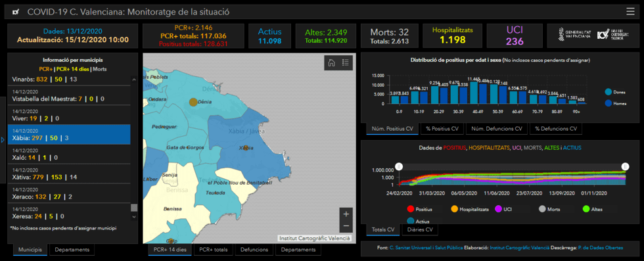Switch to the Diàries CV tab
The height and width of the screenshot is (261, 644).
419,229
